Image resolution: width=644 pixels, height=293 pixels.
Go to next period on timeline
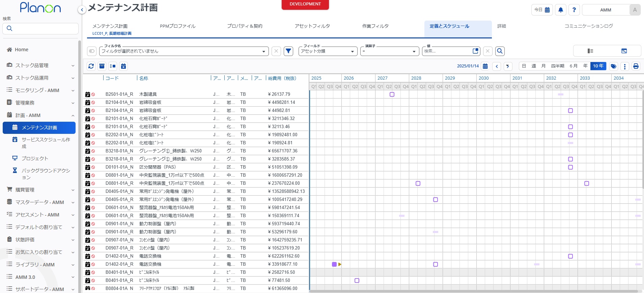[x=508, y=66]
